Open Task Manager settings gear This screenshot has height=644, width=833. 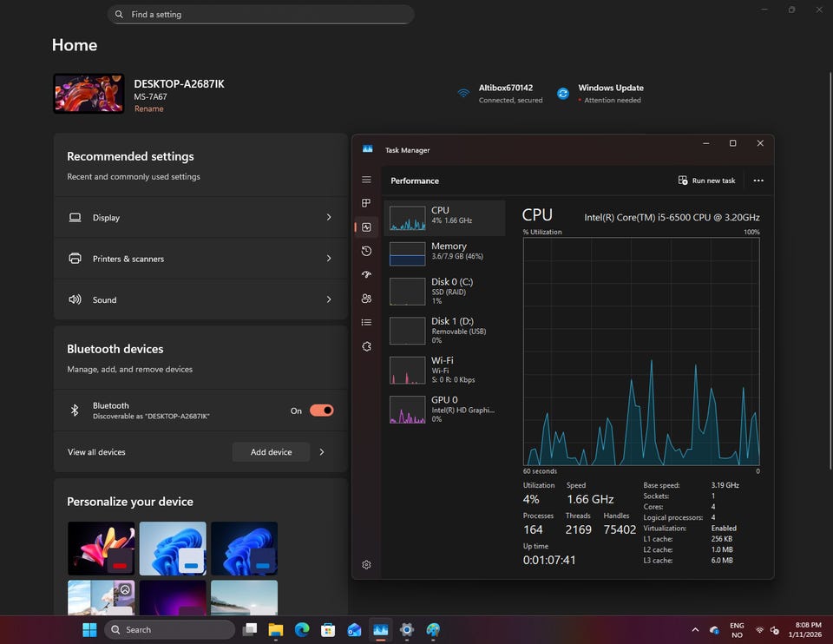[366, 564]
